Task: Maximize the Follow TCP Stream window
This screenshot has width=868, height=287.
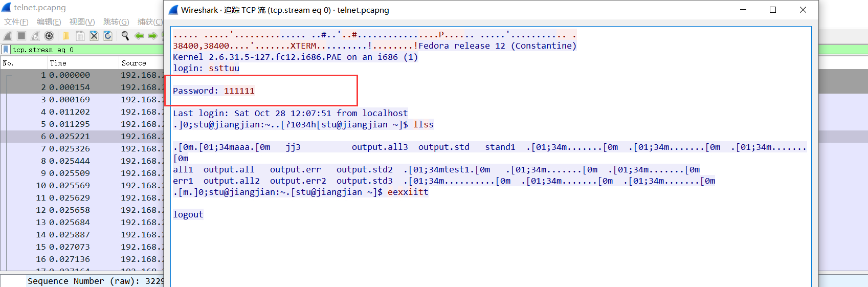Action: click(x=773, y=10)
